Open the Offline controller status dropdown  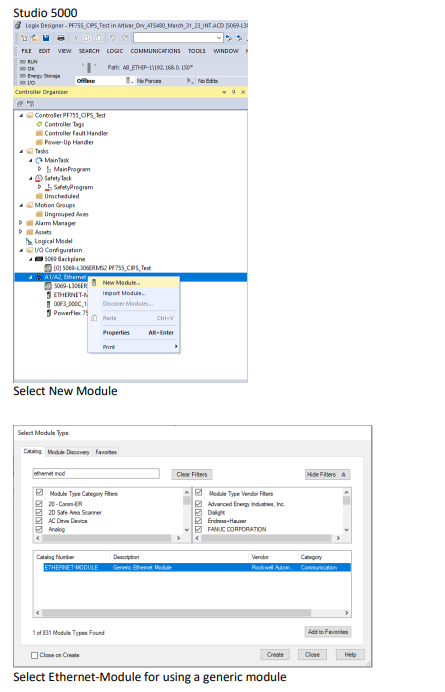pos(129,81)
